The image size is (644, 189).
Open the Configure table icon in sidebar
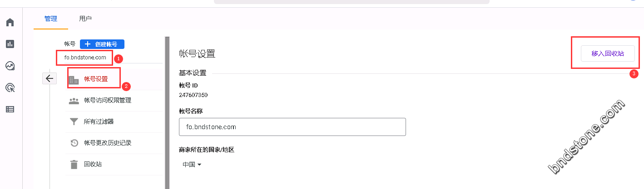10,109
